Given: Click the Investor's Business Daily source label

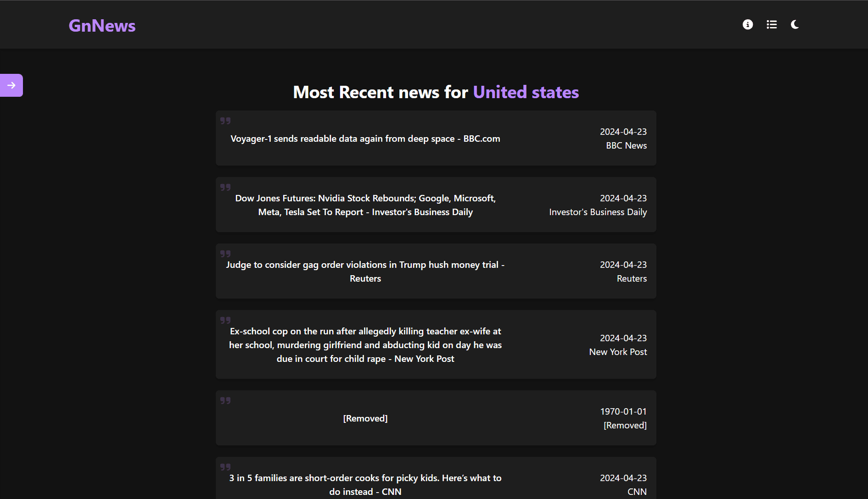Looking at the screenshot, I should [598, 212].
